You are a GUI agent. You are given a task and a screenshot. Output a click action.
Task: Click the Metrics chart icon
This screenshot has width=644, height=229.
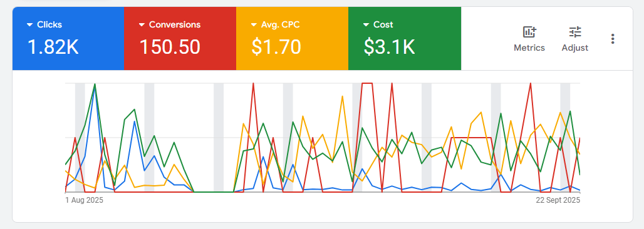pyautogui.click(x=529, y=32)
